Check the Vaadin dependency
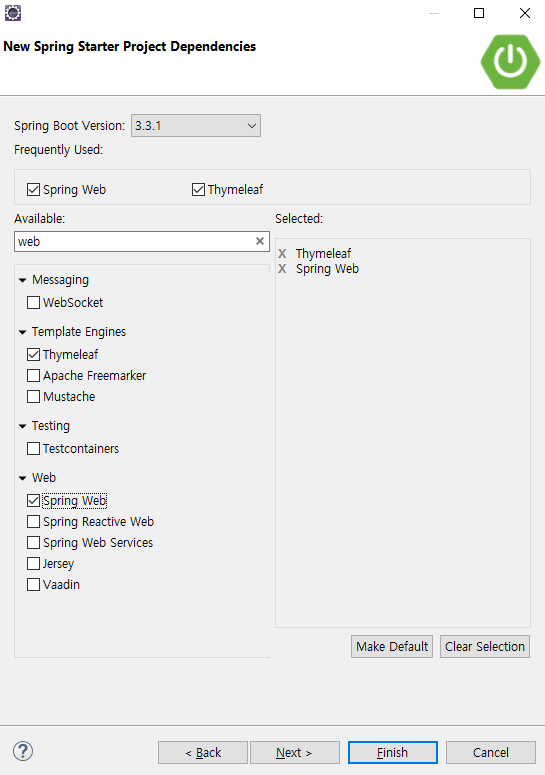Image resolution: width=545 pixels, height=775 pixels. click(33, 585)
